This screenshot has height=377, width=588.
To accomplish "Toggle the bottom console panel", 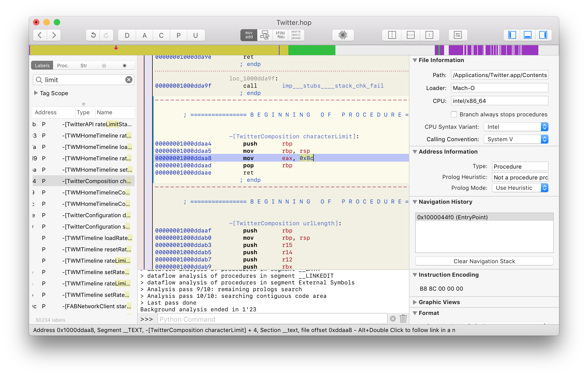I will (527, 35).
